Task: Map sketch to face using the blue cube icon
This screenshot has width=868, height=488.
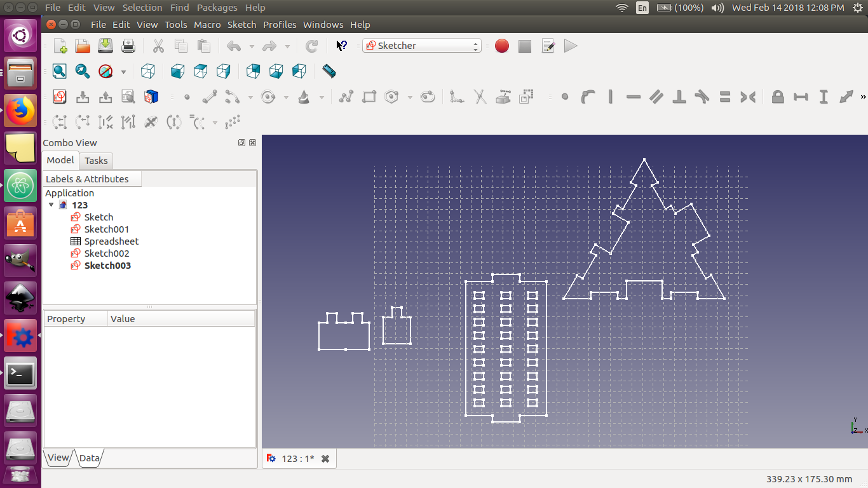Action: coord(151,97)
